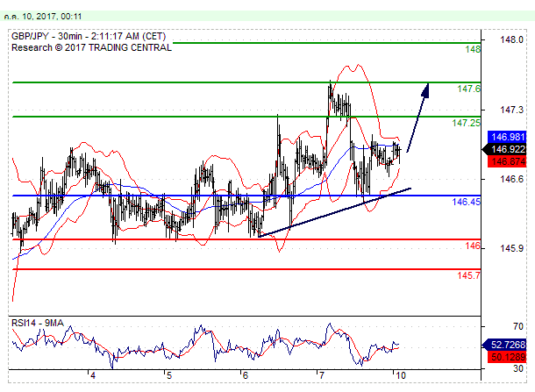Click the x-axis date marker '6'
This screenshot has height=392, width=535.
pos(245,375)
